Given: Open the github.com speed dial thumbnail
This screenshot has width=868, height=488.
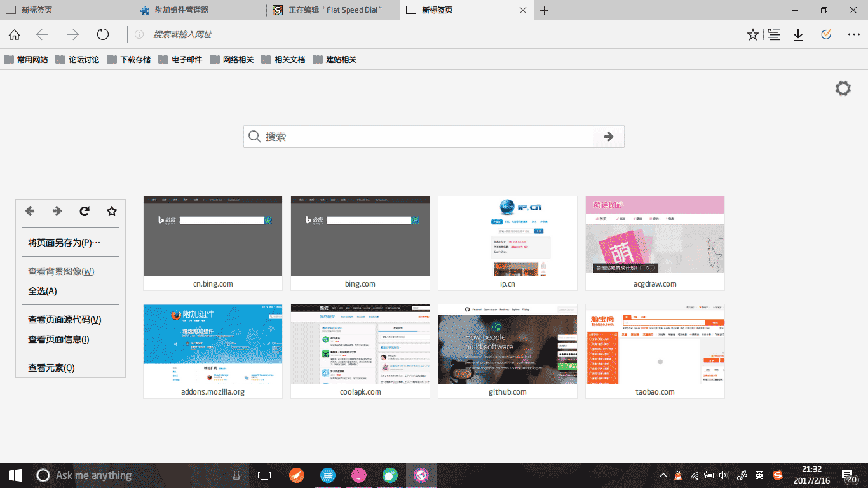Looking at the screenshot, I should pos(507,346).
